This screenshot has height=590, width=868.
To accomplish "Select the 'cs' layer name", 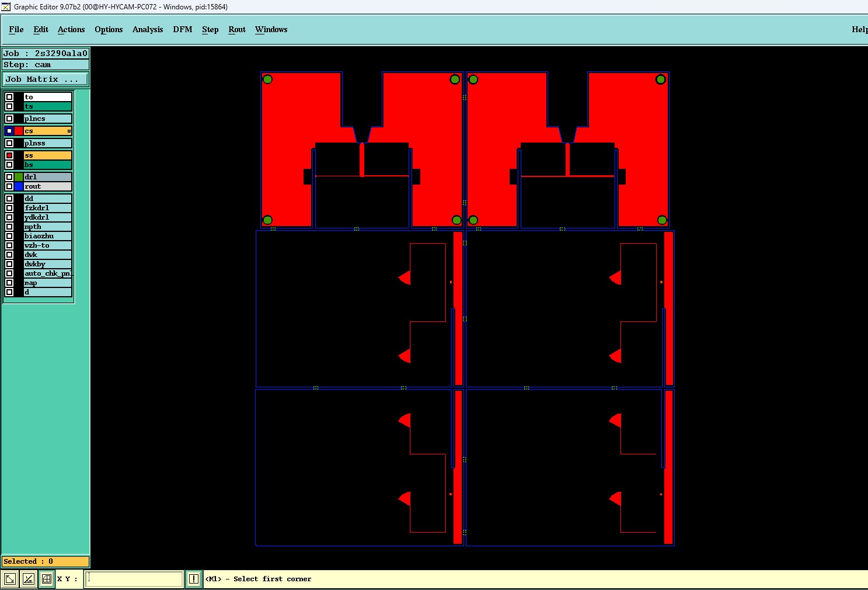I will [x=48, y=131].
